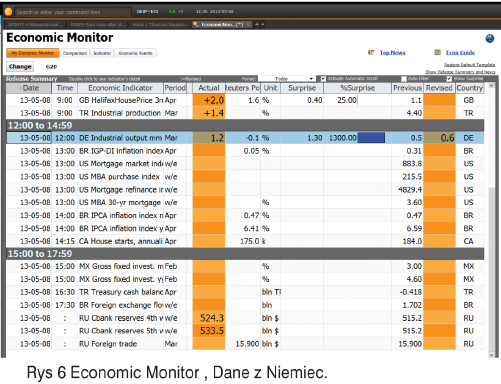
Task: Select US Mortgage refinance row
Action: (245, 189)
